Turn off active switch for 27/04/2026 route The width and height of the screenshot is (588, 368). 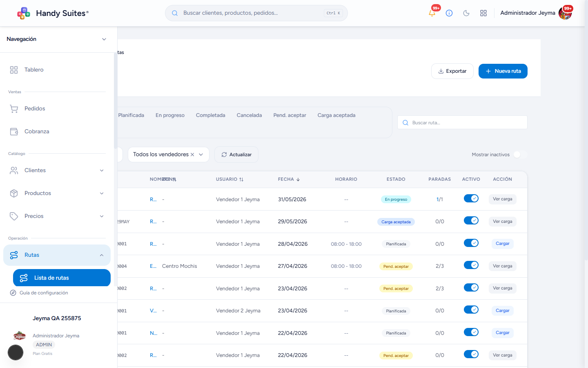click(x=471, y=265)
